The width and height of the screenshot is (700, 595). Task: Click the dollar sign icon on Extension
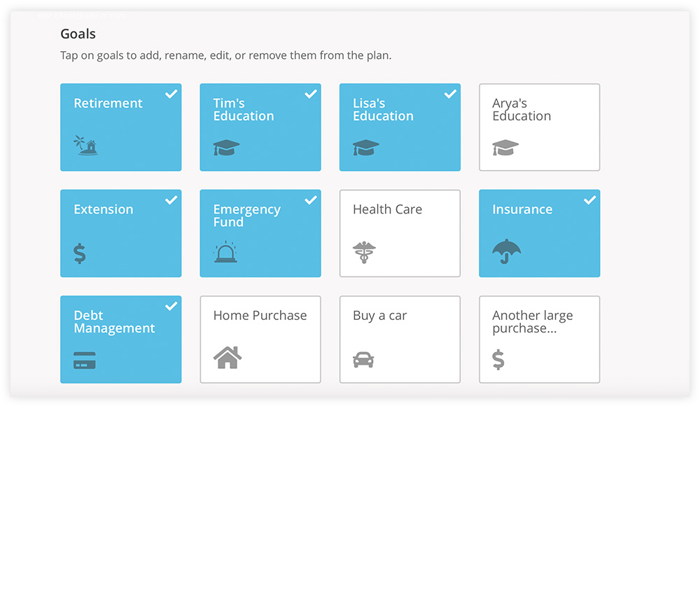click(x=80, y=253)
